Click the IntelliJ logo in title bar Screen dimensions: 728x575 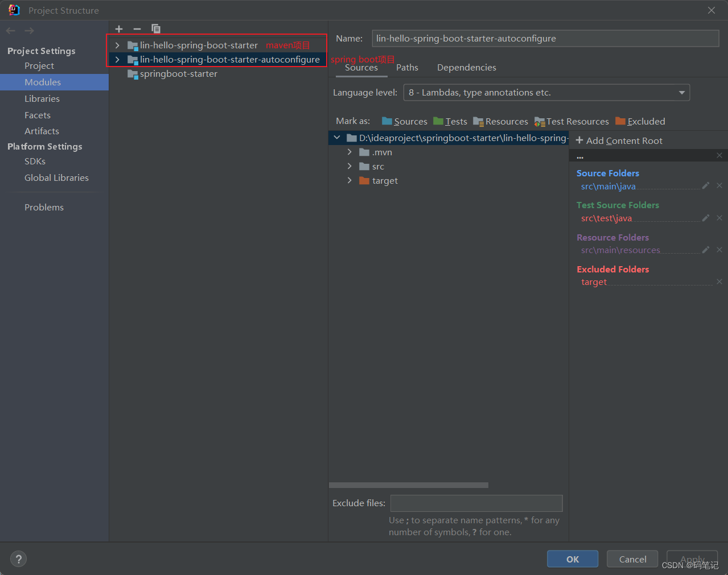(x=14, y=10)
